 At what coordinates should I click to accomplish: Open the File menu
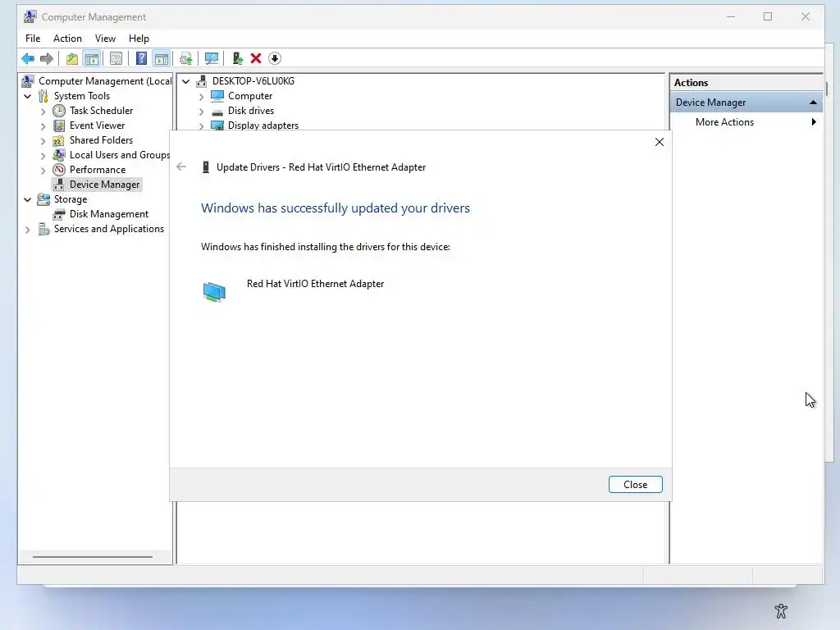tap(33, 39)
